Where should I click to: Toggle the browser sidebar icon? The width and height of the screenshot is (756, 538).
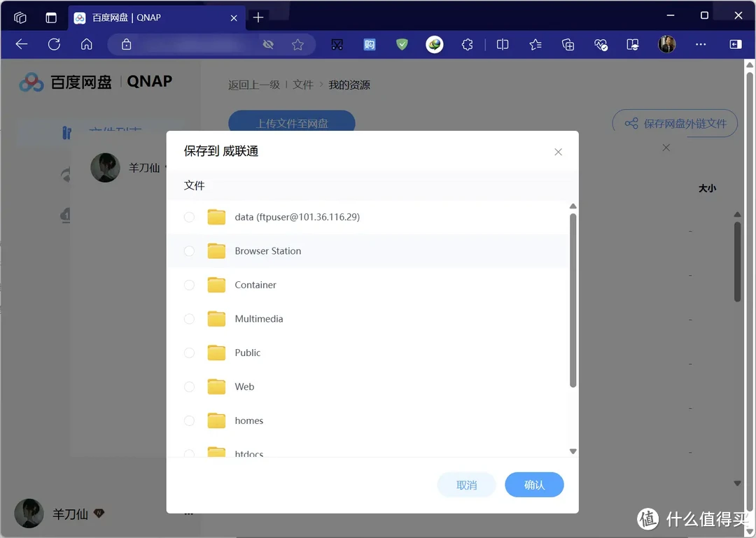pos(735,44)
